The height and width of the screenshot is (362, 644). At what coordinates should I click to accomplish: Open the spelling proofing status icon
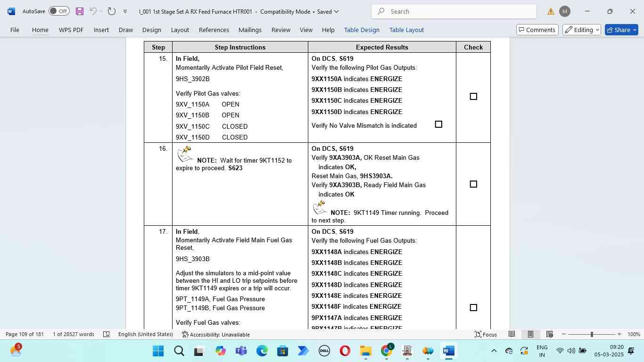coord(107,334)
